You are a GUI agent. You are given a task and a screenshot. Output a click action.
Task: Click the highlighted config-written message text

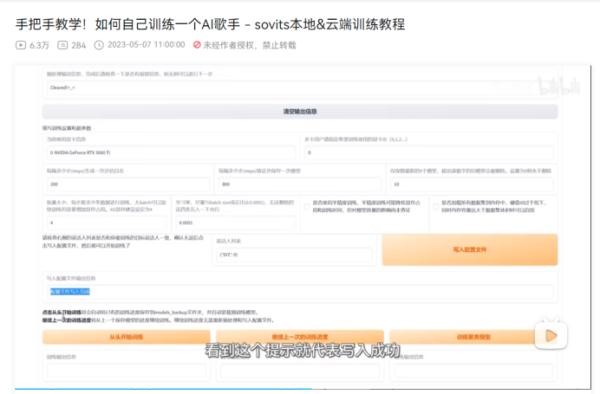70,291
